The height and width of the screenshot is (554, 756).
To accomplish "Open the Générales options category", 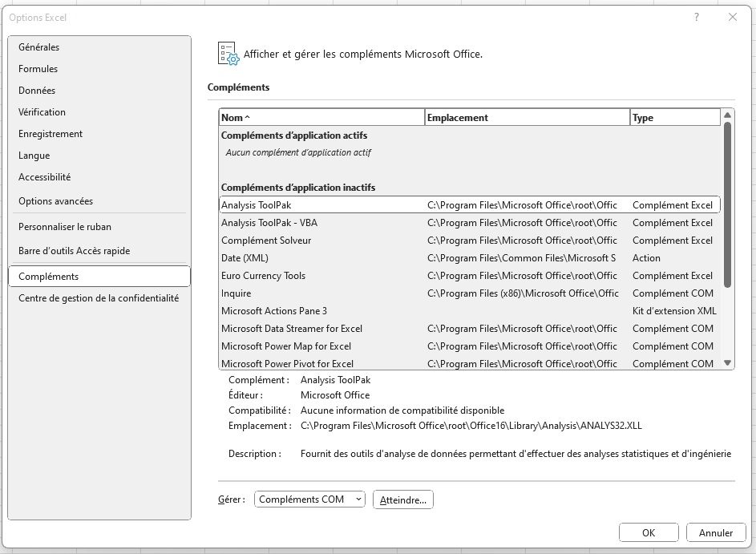I will pos(99,47).
